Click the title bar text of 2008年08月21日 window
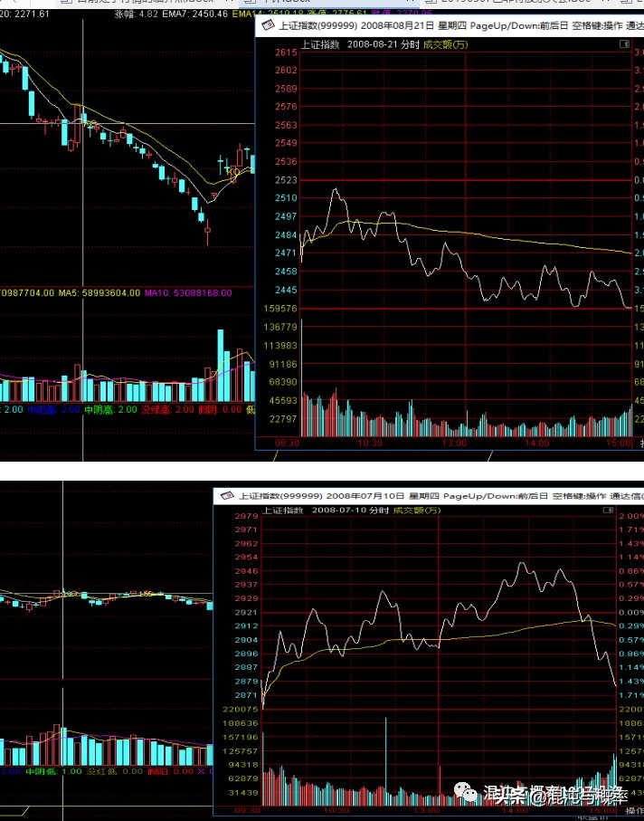The height and width of the screenshot is (821, 644). (x=460, y=25)
